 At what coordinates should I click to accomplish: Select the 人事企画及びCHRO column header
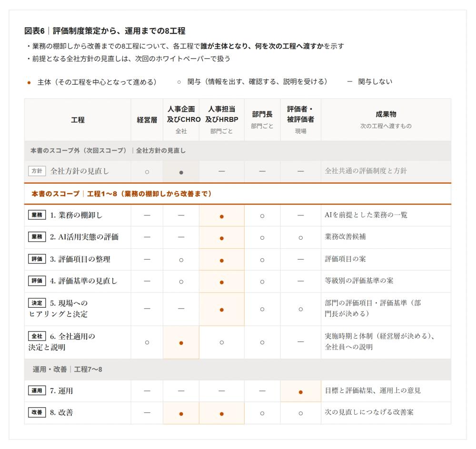pyautogui.click(x=181, y=120)
